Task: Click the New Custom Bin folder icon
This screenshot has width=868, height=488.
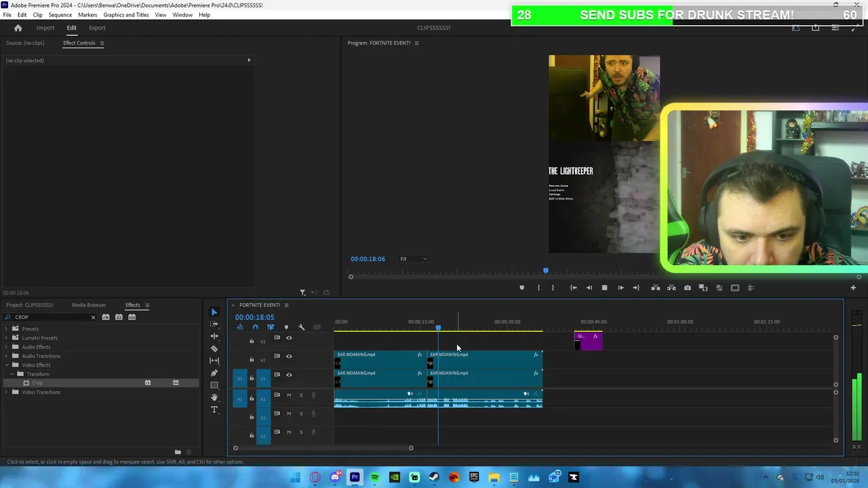Action: point(178,452)
